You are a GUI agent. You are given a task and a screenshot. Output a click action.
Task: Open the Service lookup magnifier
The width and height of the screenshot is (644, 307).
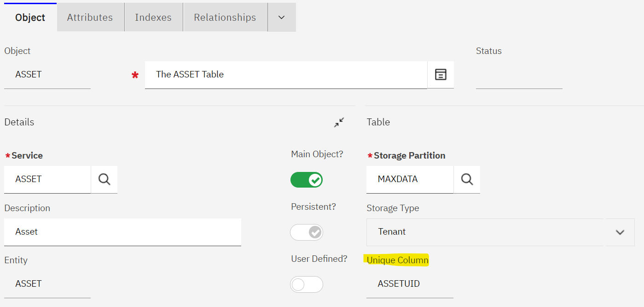tap(104, 179)
